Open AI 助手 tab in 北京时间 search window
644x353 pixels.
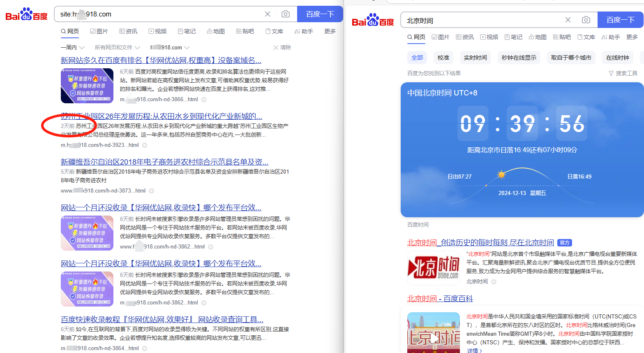611,37
